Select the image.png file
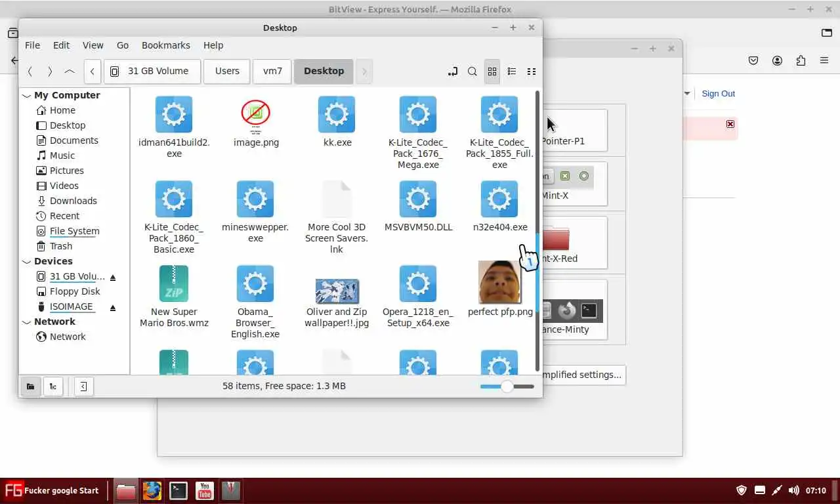The height and width of the screenshot is (504, 840). click(x=256, y=117)
